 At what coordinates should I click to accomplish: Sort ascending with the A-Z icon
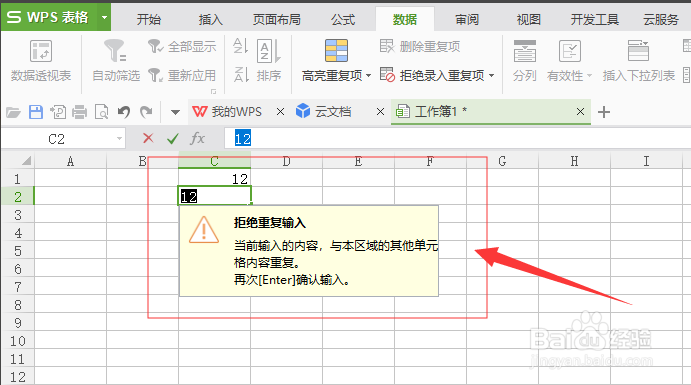pyautogui.click(x=241, y=46)
